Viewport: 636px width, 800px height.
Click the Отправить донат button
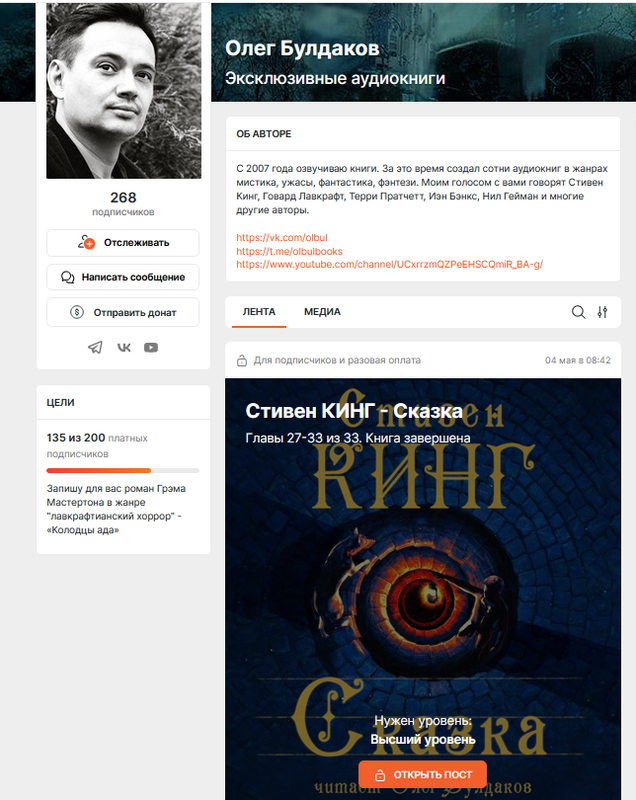coord(123,312)
